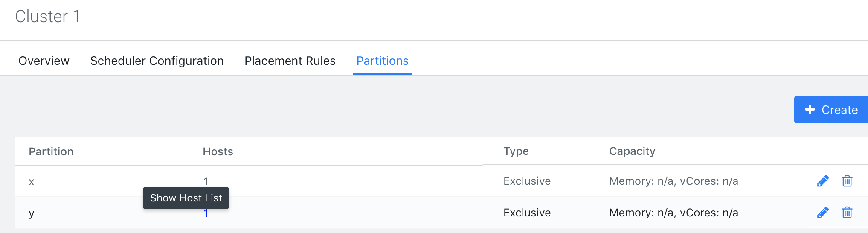
Task: Edit partition y with the pencil icon
Action: [x=823, y=213]
